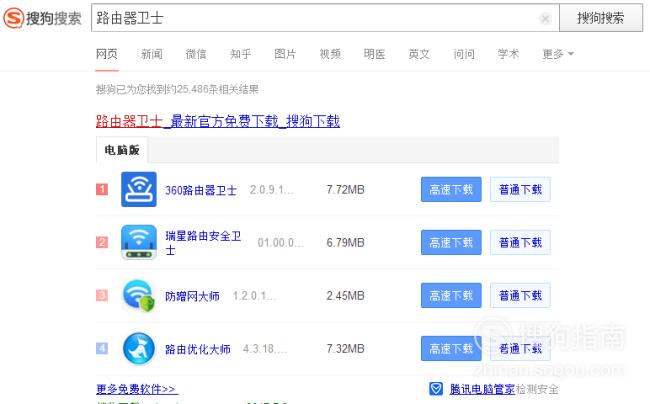Open the 360路由器卫士 name link

(201, 190)
